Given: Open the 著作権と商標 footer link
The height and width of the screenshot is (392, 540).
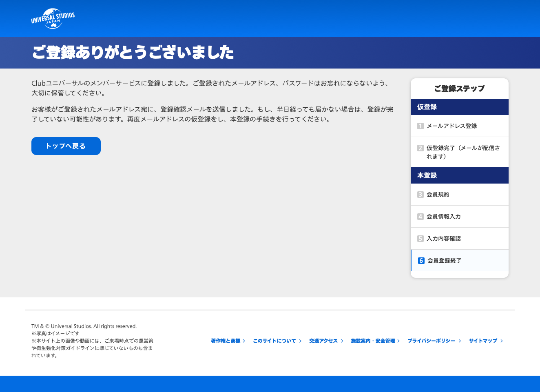Looking at the screenshot, I should pos(228,341).
